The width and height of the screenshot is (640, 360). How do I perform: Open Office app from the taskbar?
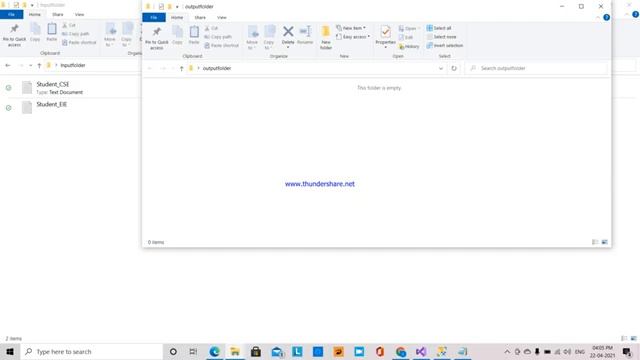pyautogui.click(x=380, y=351)
